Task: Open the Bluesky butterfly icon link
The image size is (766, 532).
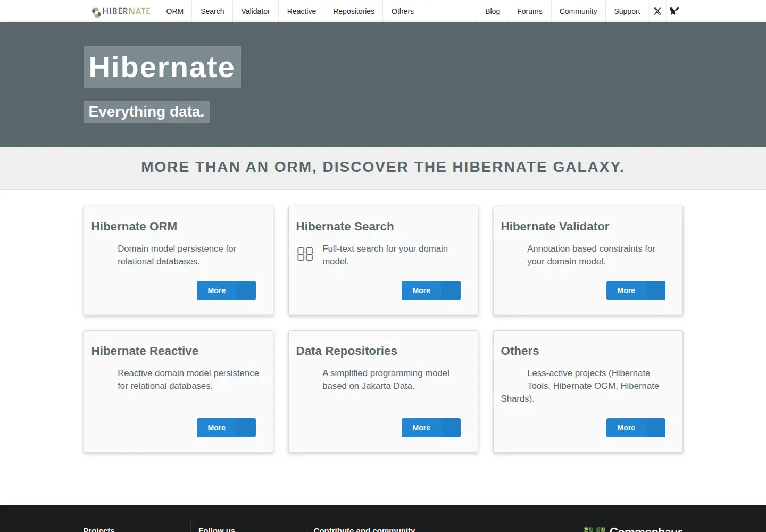Action: tap(675, 11)
